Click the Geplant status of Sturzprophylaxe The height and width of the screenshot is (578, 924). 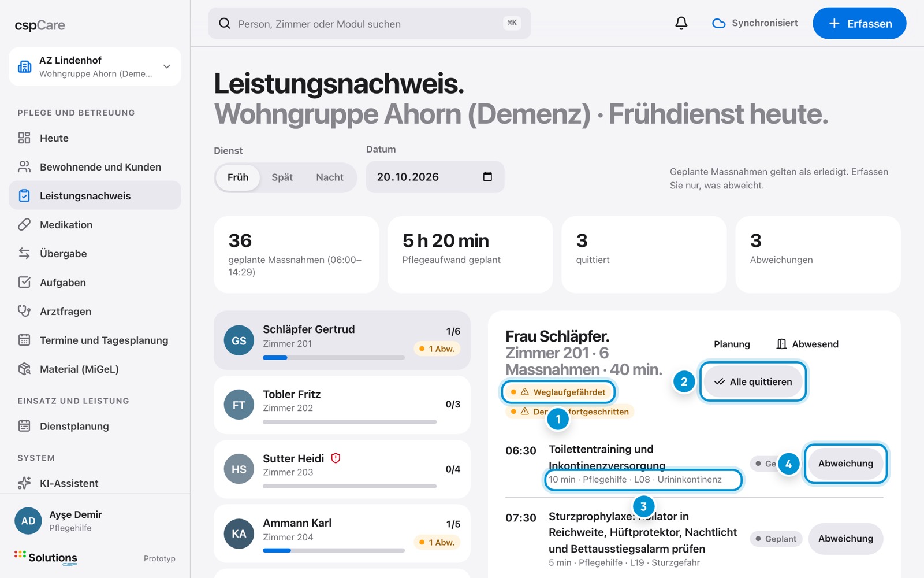coord(776,539)
